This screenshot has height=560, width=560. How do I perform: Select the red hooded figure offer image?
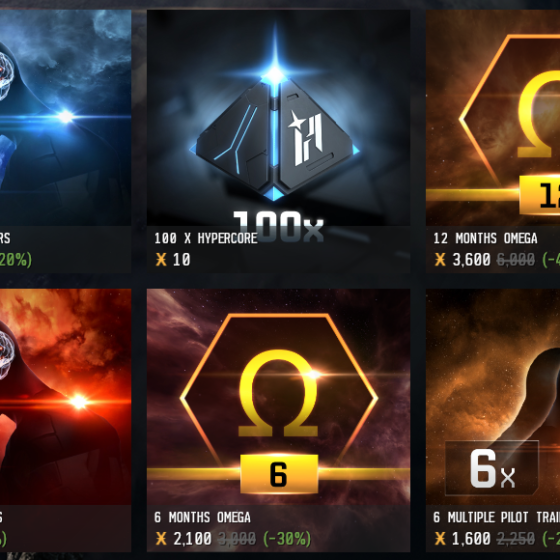[65, 397]
